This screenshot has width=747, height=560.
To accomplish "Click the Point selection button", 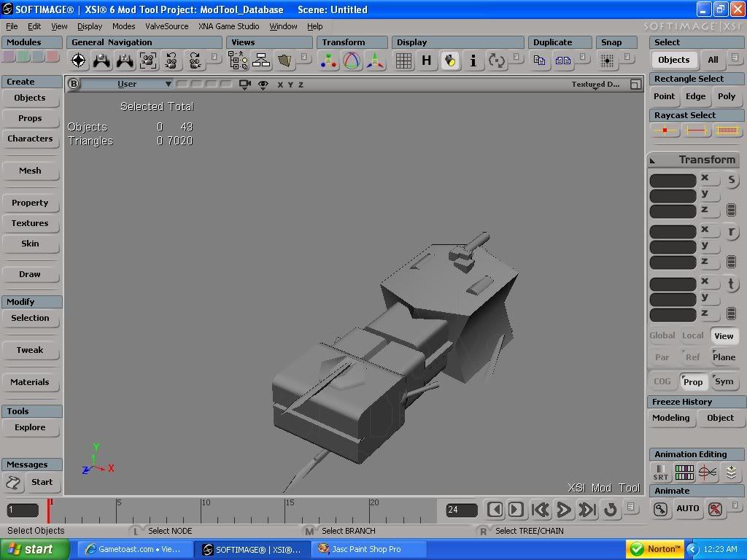I will (x=664, y=96).
